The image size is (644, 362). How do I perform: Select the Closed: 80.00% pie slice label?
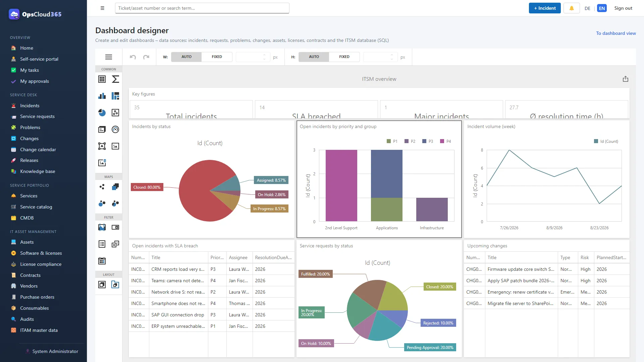coord(147,187)
